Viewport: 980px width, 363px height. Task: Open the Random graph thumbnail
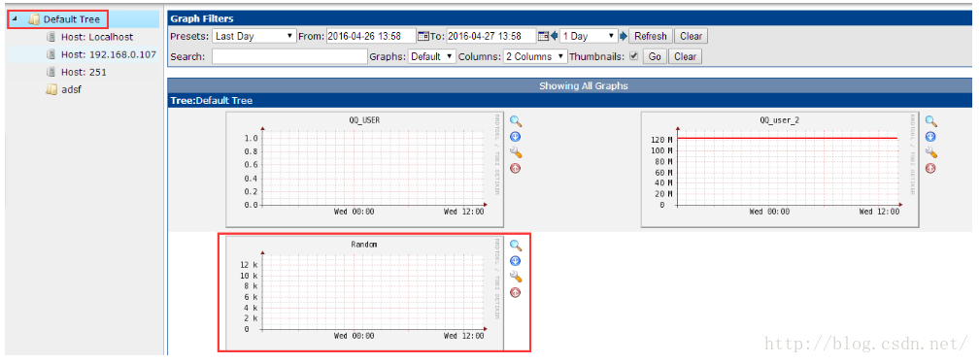pyautogui.click(x=365, y=292)
